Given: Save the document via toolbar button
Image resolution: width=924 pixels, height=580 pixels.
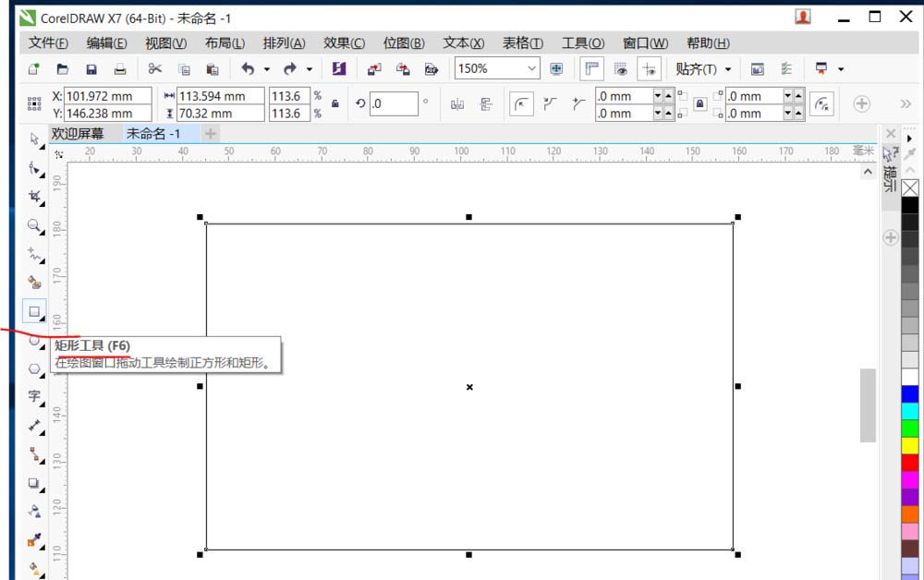Looking at the screenshot, I should [x=91, y=68].
